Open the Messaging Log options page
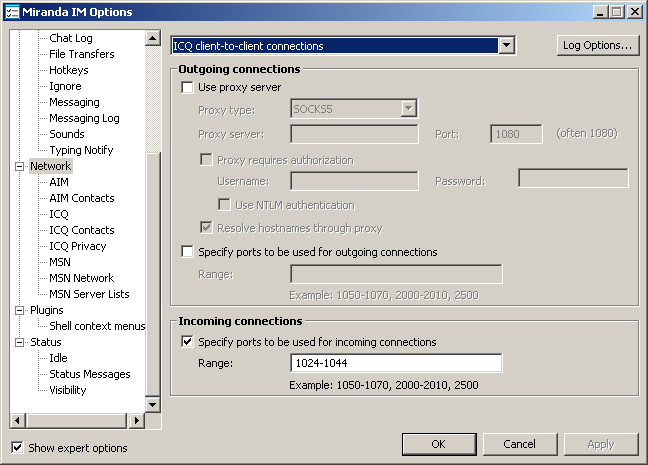This screenshot has height=465, width=648. click(84, 118)
